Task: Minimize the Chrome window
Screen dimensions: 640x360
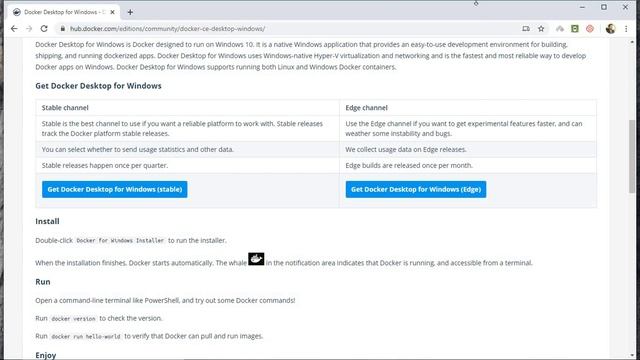Action: (x=582, y=7)
